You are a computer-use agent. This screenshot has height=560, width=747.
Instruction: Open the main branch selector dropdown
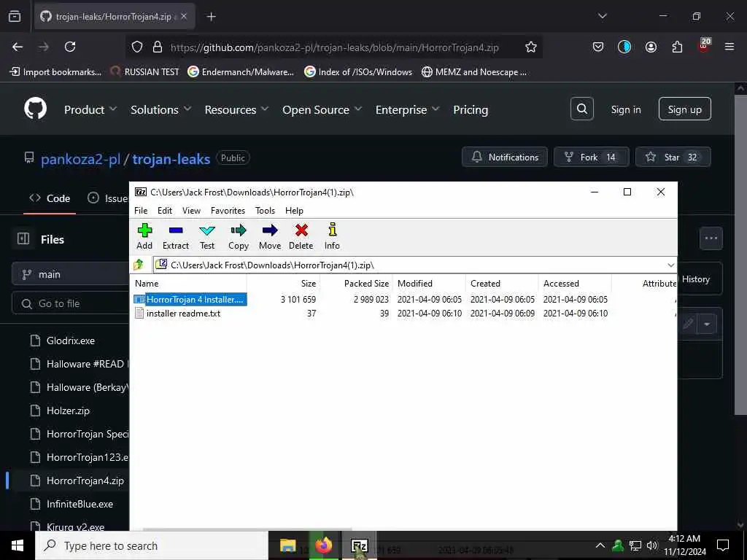(70, 274)
